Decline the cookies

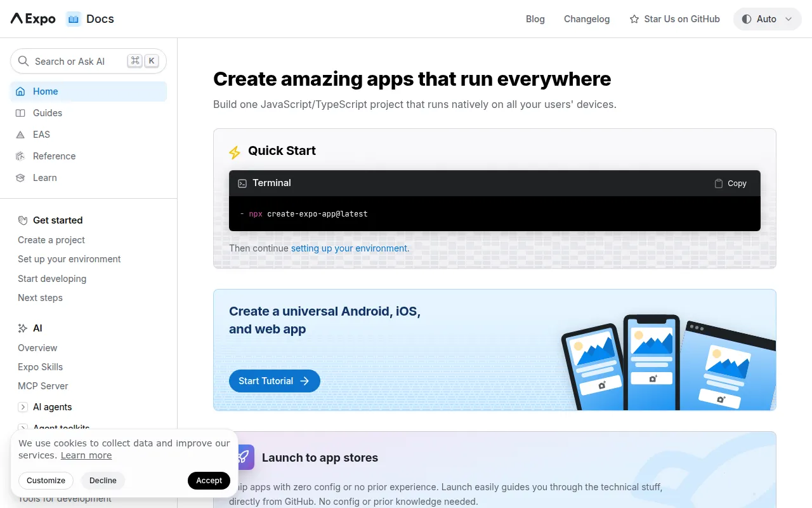click(x=103, y=481)
